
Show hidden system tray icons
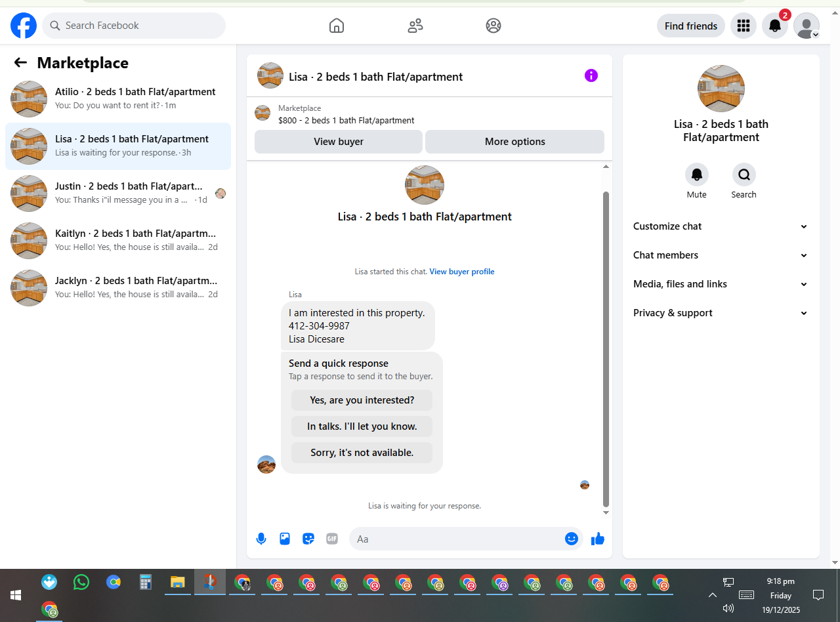(712, 595)
